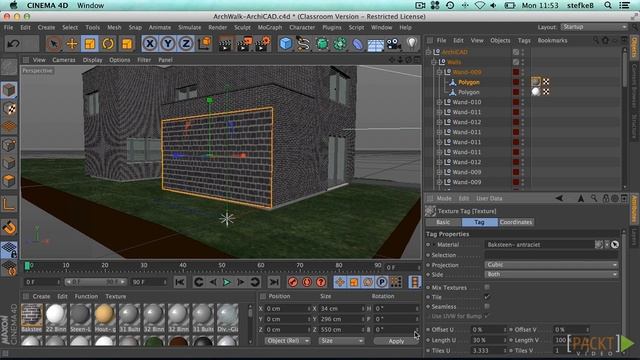Screen dimensions: 640x360
Task: Jump to the animation start
Action: [x=180, y=282]
